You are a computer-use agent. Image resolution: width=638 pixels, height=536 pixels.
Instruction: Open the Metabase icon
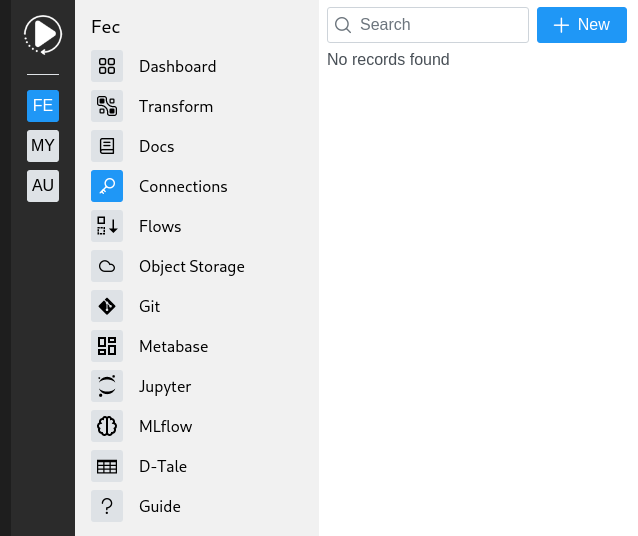pyautogui.click(x=107, y=347)
